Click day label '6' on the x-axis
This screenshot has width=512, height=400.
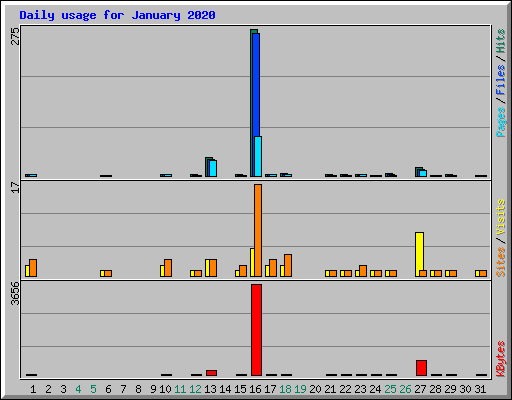tap(108, 389)
